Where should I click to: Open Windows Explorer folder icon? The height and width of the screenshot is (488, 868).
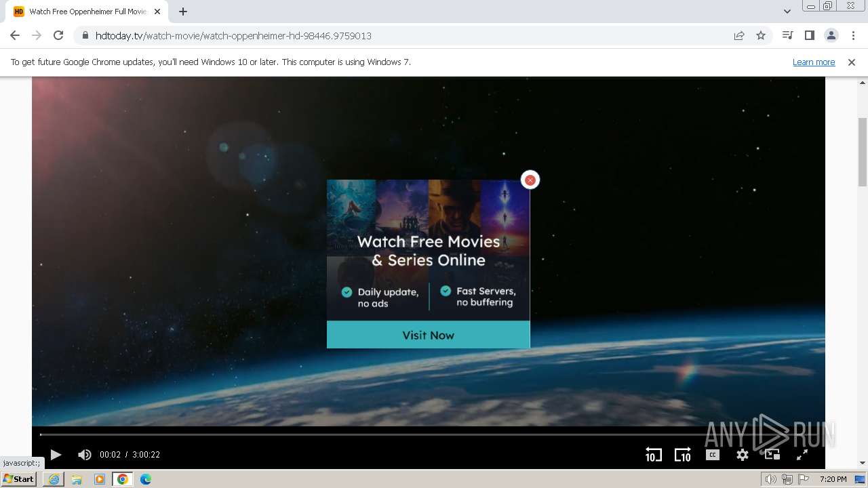tap(77, 479)
